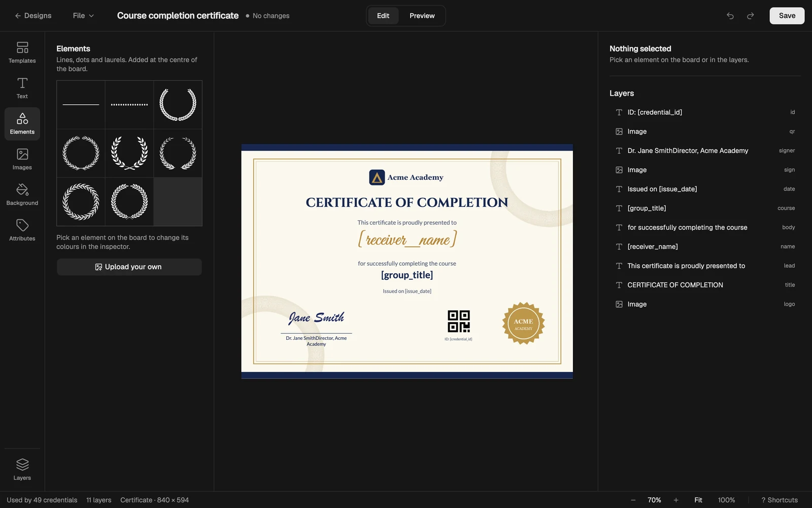This screenshot has height=508, width=812.
Task: Select the Image layer tagged logo
Action: pyautogui.click(x=705, y=304)
